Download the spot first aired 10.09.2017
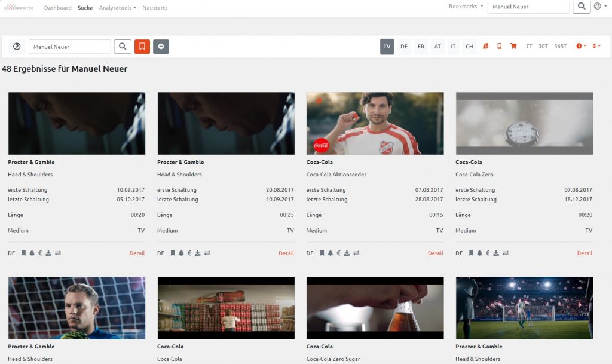This screenshot has width=612, height=364. (48, 253)
